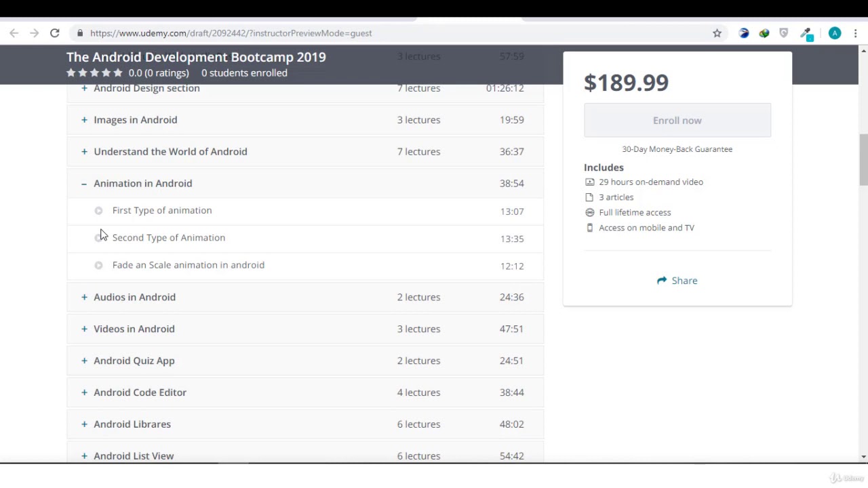Screen dimensions: 868x488
Task: Open the Android Libraries section
Action: coord(132,424)
